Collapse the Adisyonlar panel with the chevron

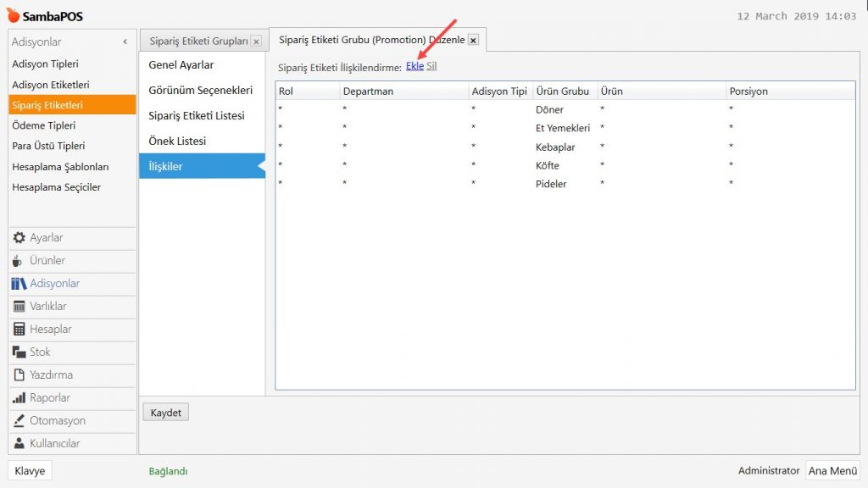(125, 42)
